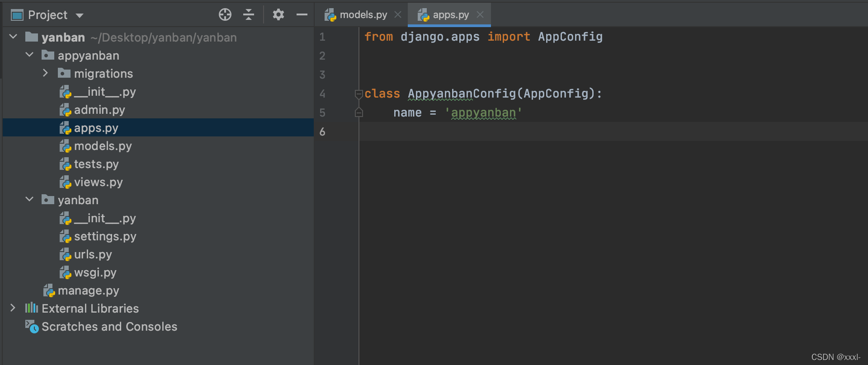Close the models.py tab
The image size is (868, 365).
(398, 15)
